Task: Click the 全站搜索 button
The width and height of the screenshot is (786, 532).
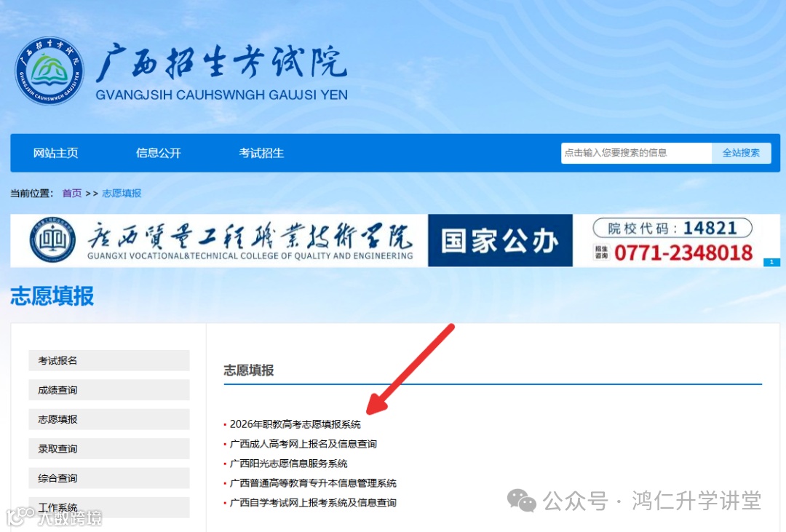Action: click(741, 153)
